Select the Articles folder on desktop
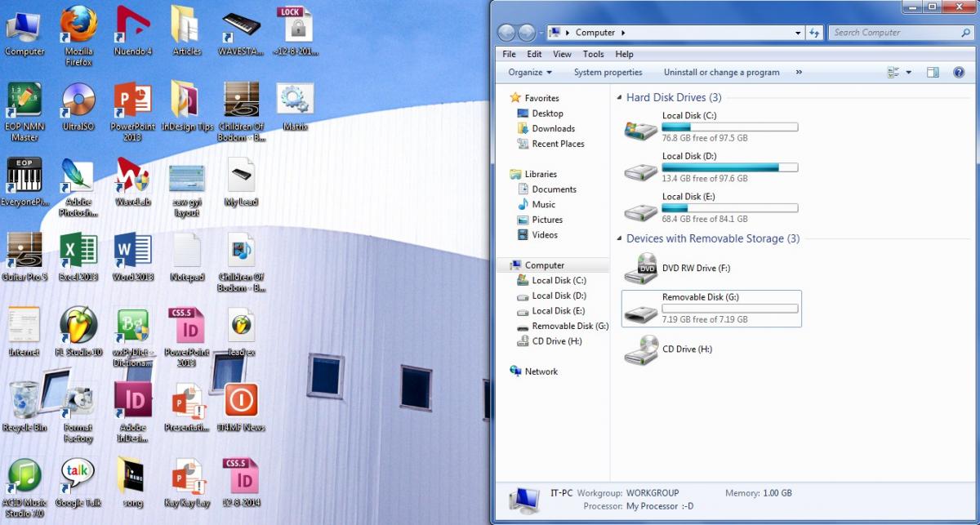Screen dimensions: 980x525 pyautogui.click(x=187, y=31)
